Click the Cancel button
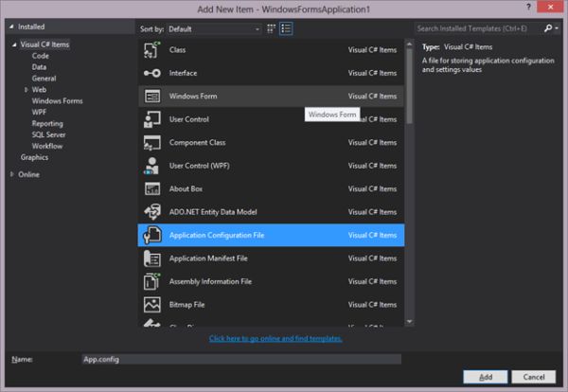Viewport: 568px width, 392px height. click(x=534, y=377)
